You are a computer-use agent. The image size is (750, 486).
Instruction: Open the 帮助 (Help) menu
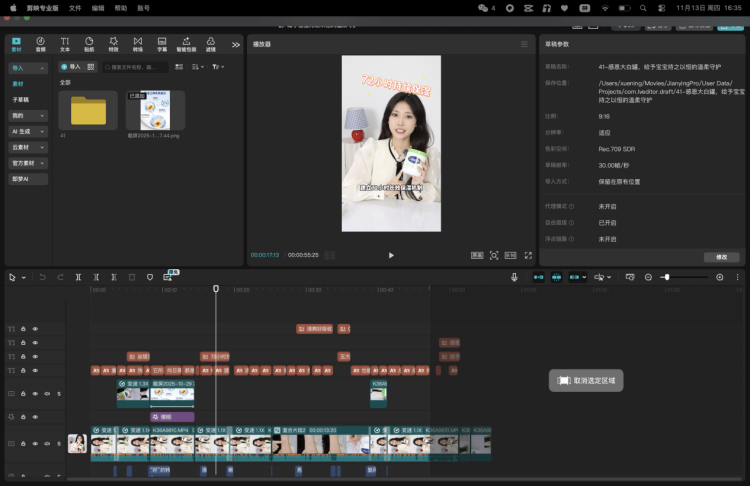(121, 7)
